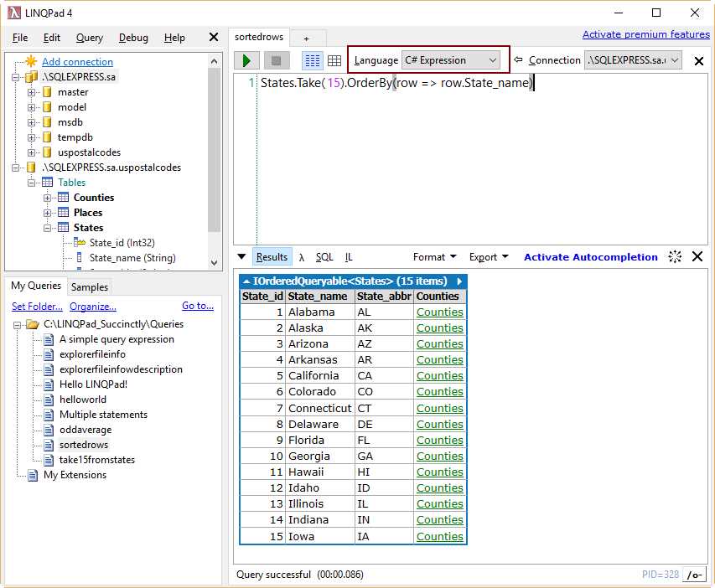Screen dimensions: 715x588
Task: Toggle the Results panel visibility arrow
Action: coord(244,256)
